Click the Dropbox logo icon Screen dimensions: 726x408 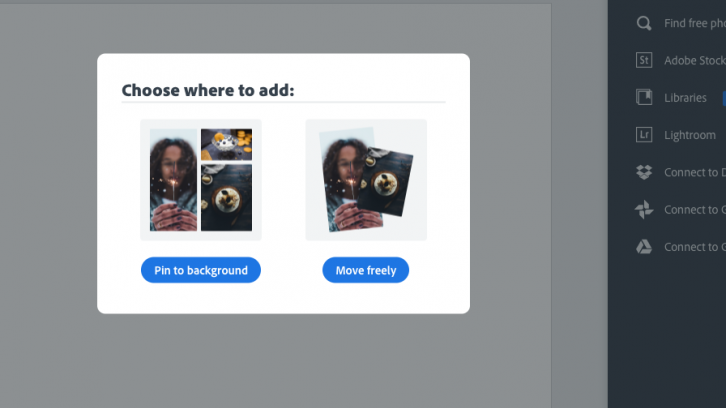tap(644, 172)
